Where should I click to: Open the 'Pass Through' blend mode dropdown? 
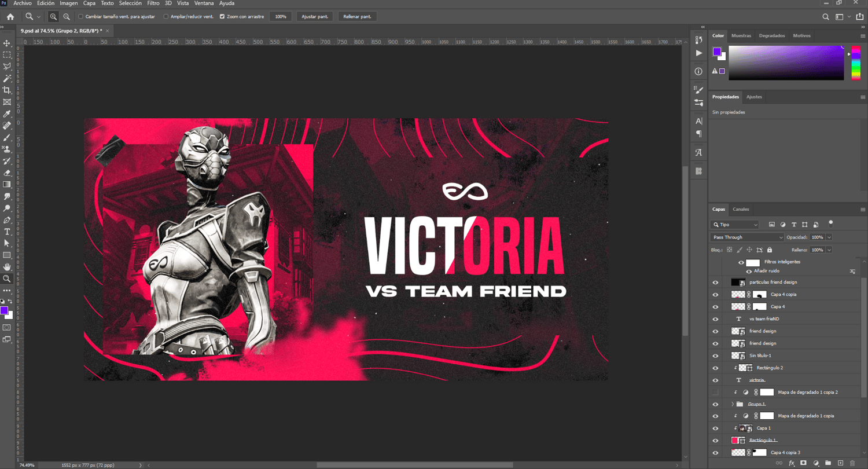747,237
